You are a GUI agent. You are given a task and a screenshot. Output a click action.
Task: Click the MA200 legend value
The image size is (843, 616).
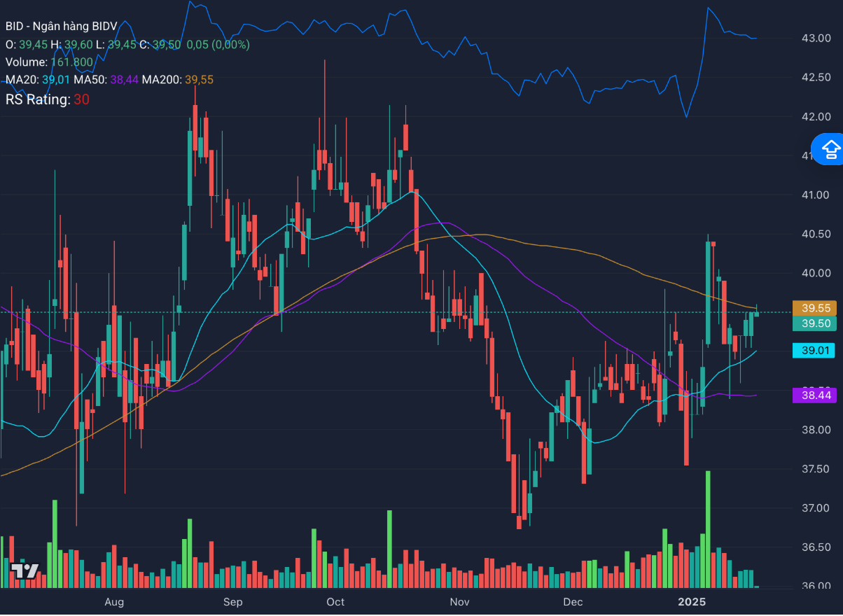click(x=199, y=80)
